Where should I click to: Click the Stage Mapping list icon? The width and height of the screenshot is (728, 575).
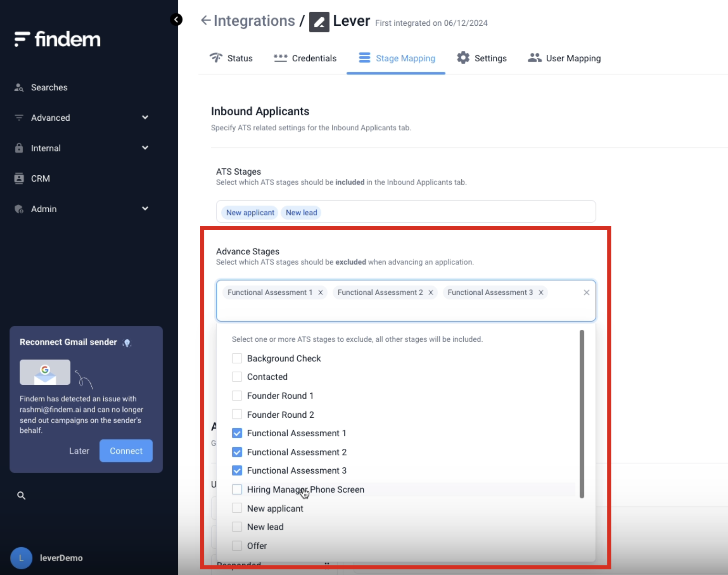click(x=364, y=57)
